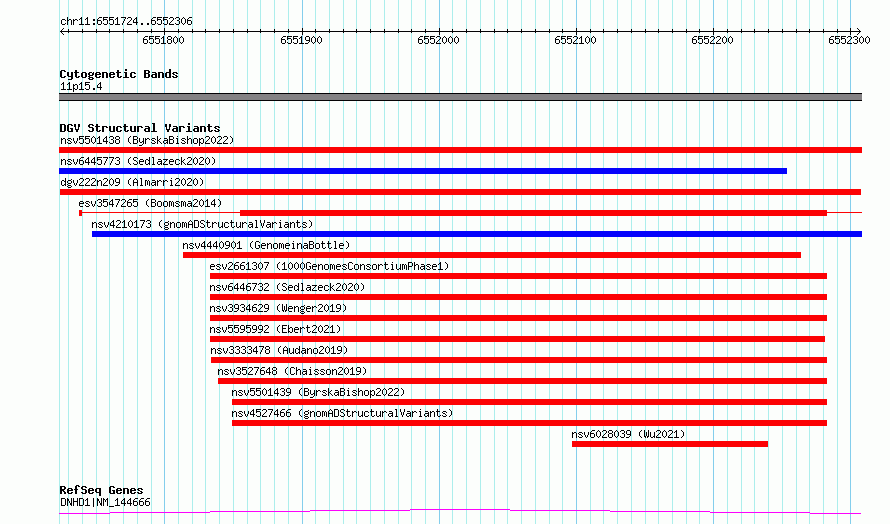Click ruler position 6552200
This screenshot has width=890, height=524.
[712, 40]
